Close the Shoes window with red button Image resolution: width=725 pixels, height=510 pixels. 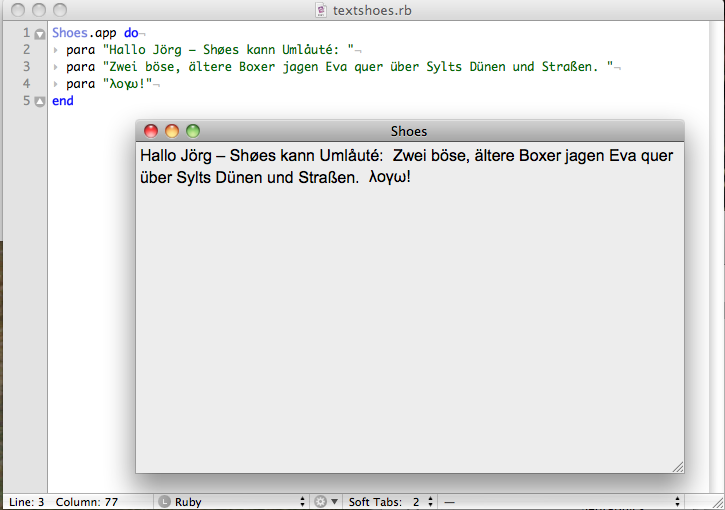click(151, 131)
